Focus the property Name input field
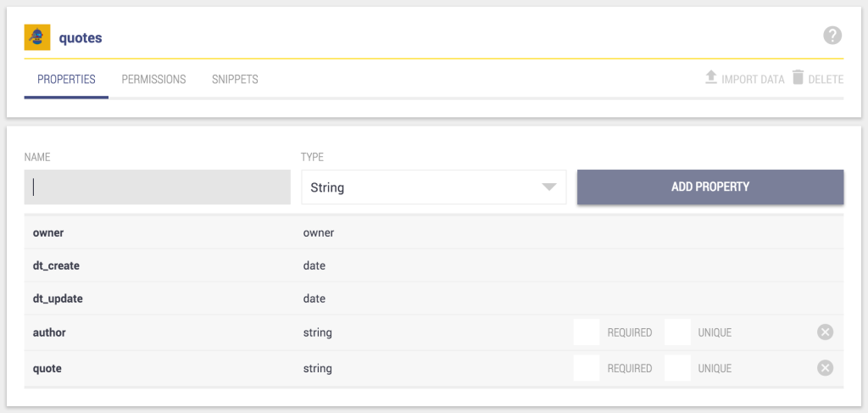Viewport: 868px width, 413px height. click(x=157, y=187)
